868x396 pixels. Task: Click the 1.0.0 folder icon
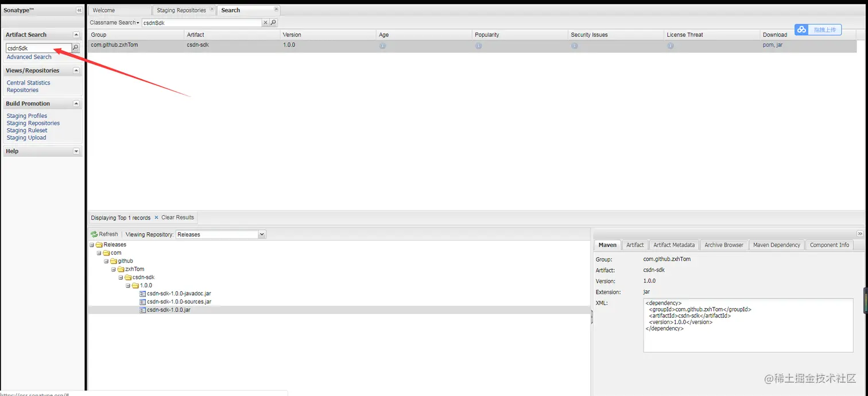(x=135, y=286)
